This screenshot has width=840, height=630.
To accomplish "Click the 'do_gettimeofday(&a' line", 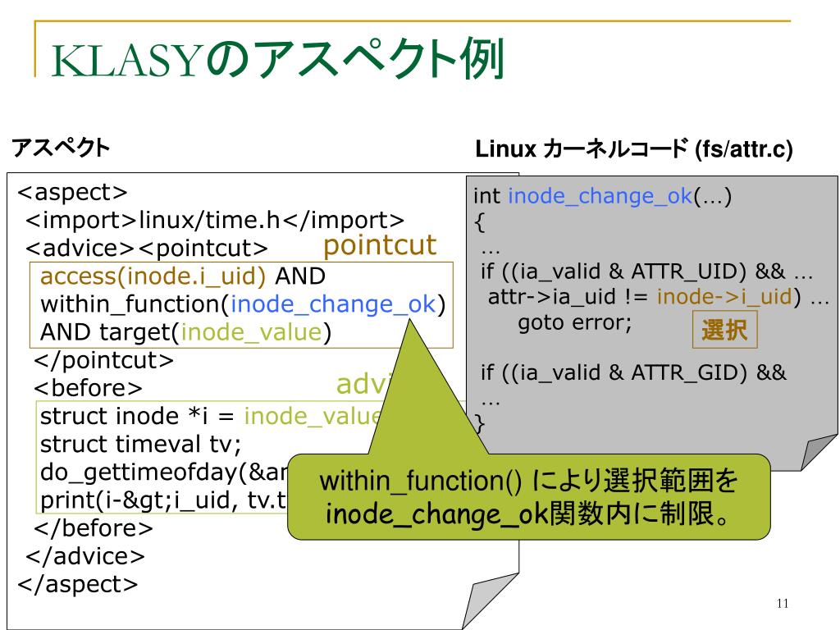I will (164, 472).
